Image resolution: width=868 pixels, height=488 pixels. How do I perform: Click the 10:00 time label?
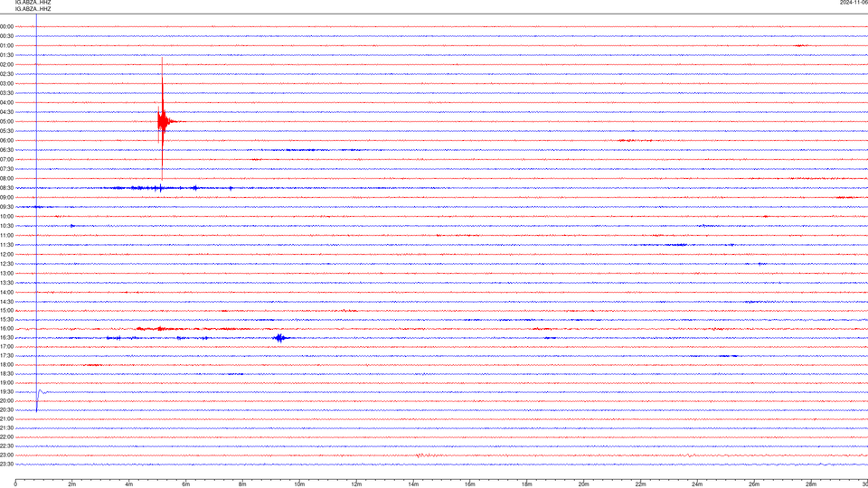6,216
